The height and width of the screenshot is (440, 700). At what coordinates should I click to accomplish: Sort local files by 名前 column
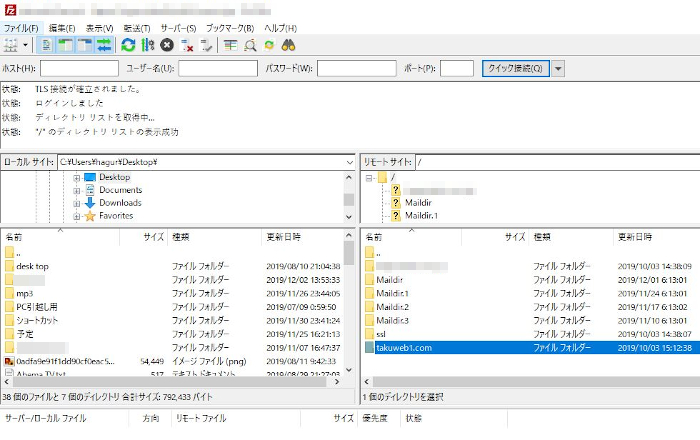61,237
